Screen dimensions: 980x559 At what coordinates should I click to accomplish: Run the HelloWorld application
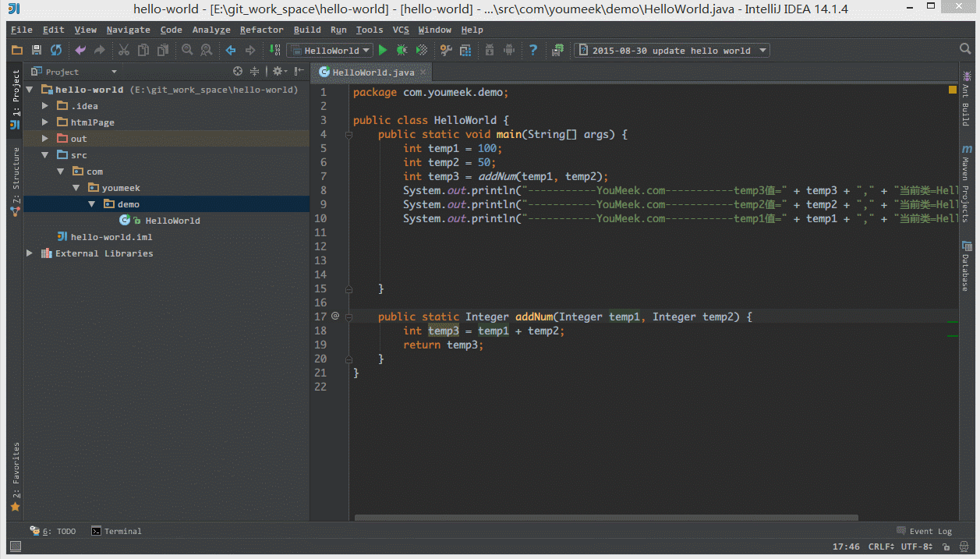click(x=382, y=49)
